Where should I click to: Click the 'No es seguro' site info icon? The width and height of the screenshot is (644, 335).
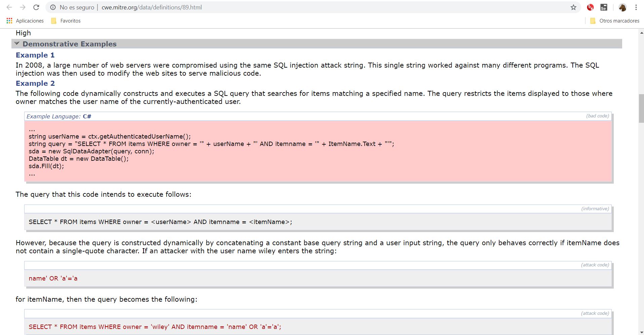click(53, 7)
